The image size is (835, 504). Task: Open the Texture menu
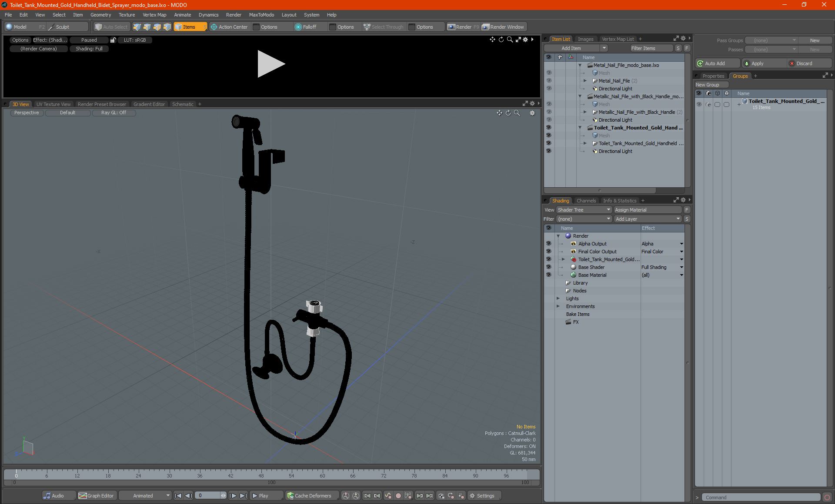tap(127, 15)
